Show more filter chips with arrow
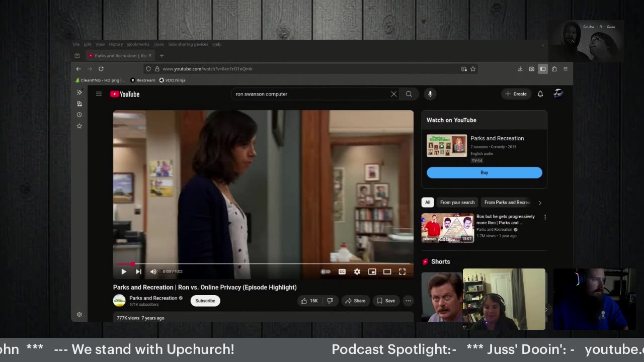 [540, 203]
